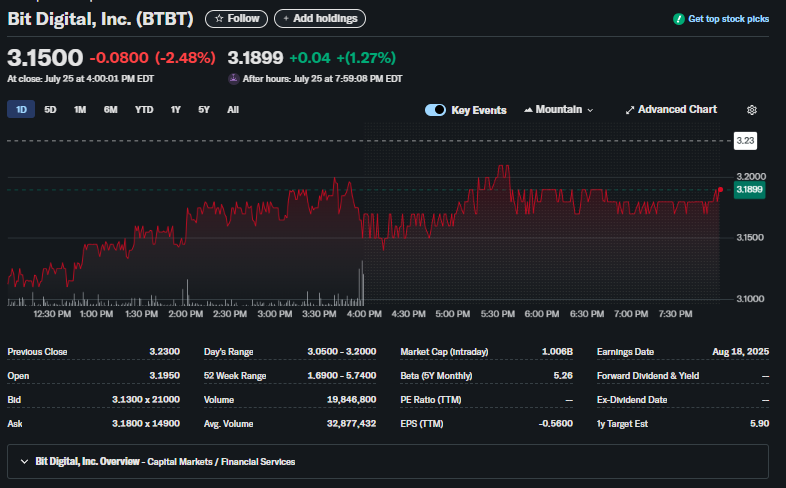786x488 pixels.
Task: Click Add holdings button
Action: tap(320, 19)
